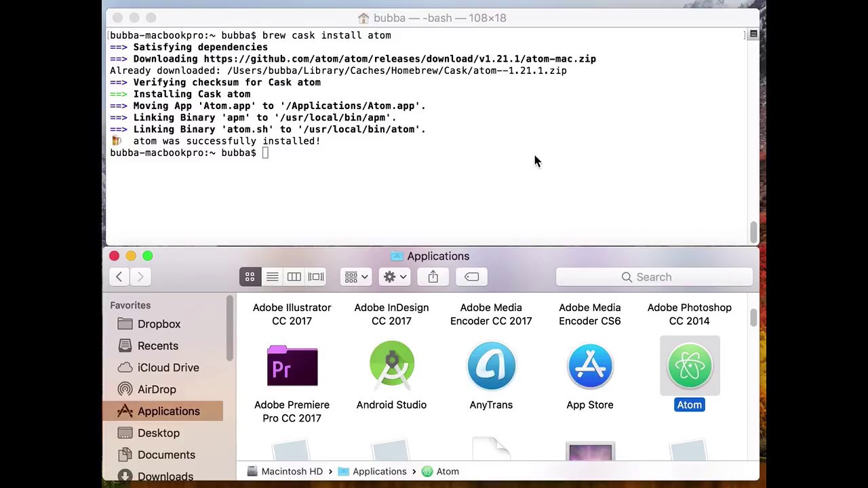Select the Atom app icon
Viewport: 868px width, 488px height.
(690, 366)
